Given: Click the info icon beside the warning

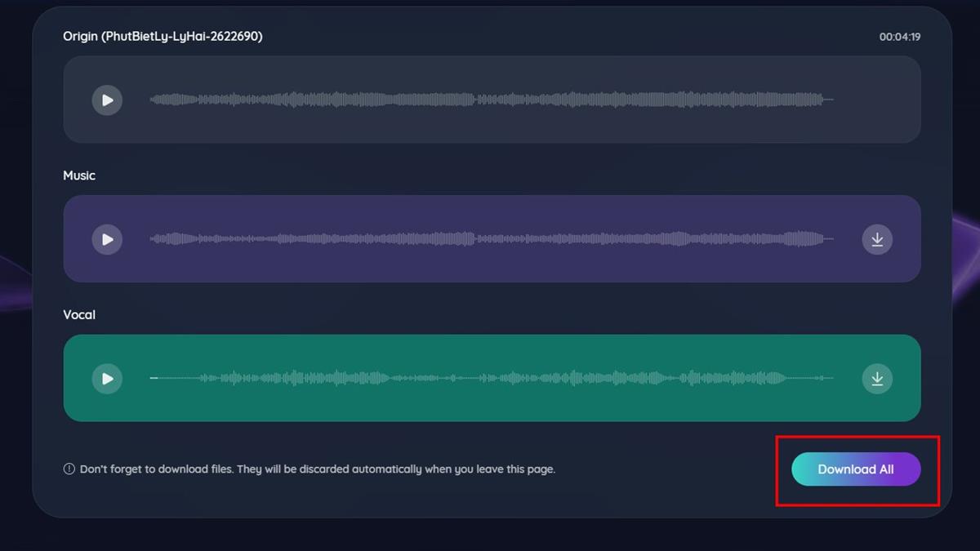Looking at the screenshot, I should pos(69,469).
